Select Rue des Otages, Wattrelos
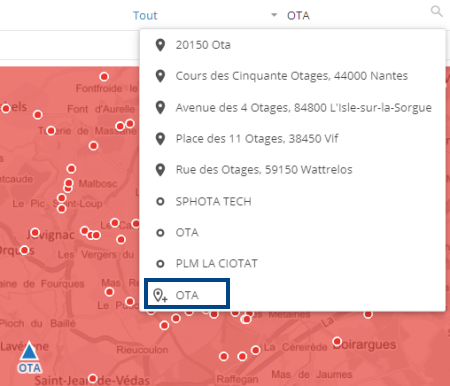This screenshot has width=450, height=386. point(292,170)
